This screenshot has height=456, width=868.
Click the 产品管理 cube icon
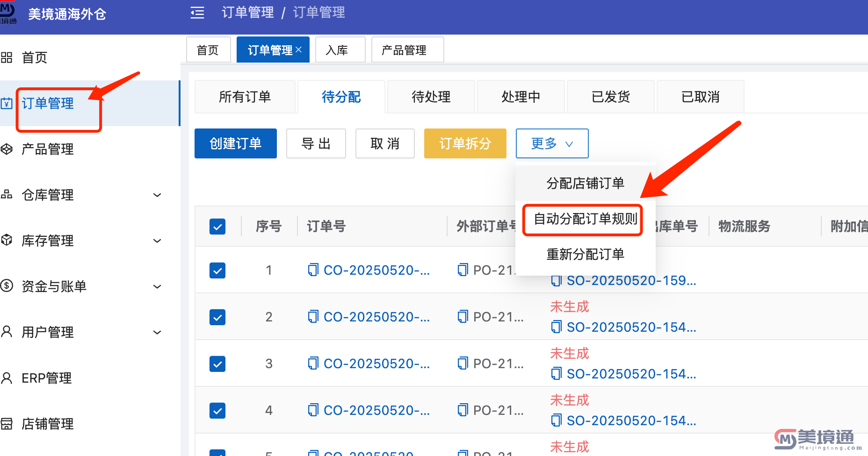pos(7,149)
